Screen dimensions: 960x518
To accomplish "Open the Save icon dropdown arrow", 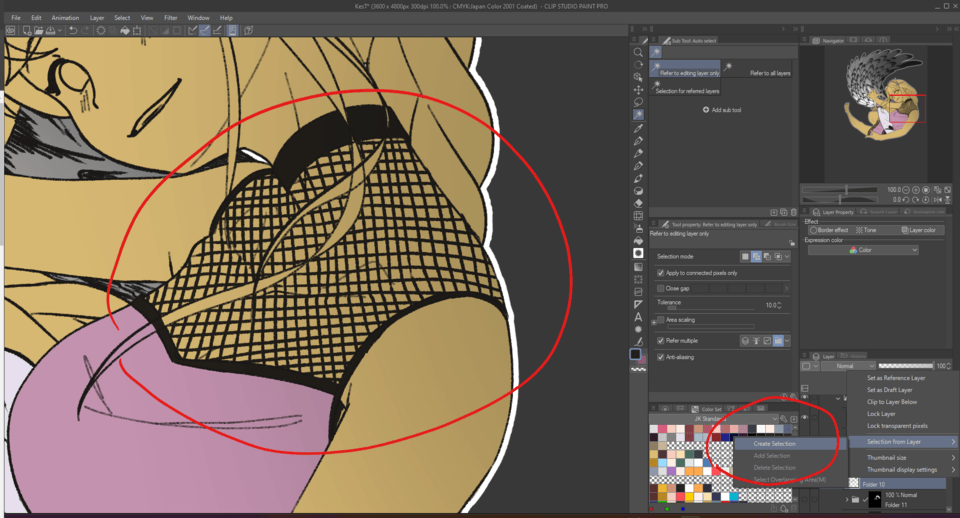I will point(59,30).
